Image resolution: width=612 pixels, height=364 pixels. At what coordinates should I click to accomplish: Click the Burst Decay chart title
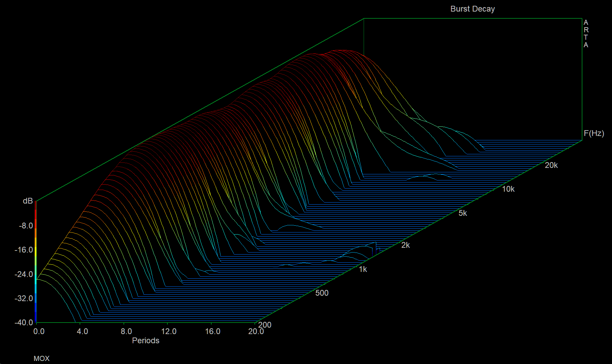coord(473,9)
